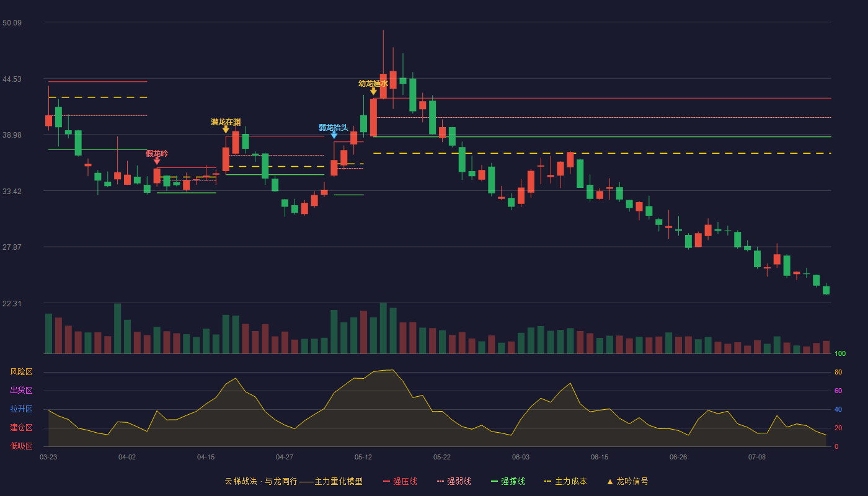The image size is (868, 496).
Task: Click the 06-03 date label
Action: tap(521, 457)
